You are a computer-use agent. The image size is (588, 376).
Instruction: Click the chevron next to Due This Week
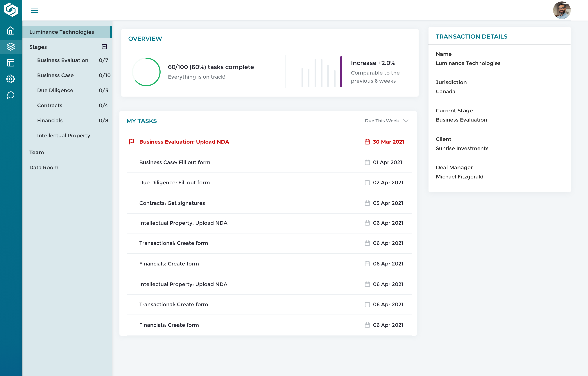click(x=406, y=121)
